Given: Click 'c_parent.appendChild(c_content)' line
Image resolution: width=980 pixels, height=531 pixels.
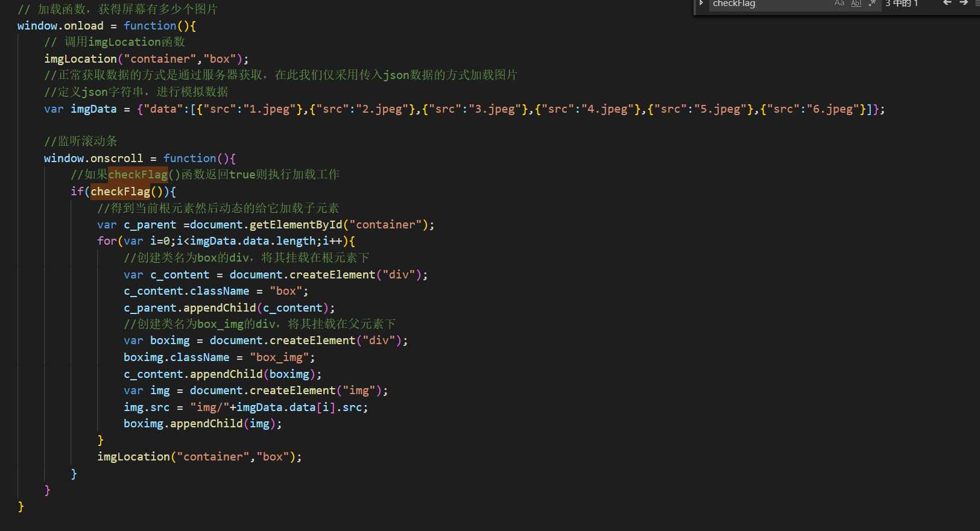Looking at the screenshot, I should pos(229,308).
